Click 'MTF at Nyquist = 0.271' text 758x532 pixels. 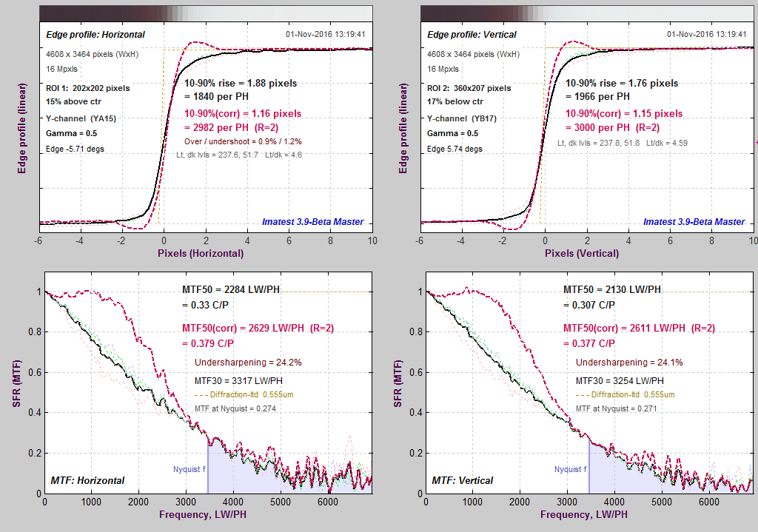[x=617, y=408]
